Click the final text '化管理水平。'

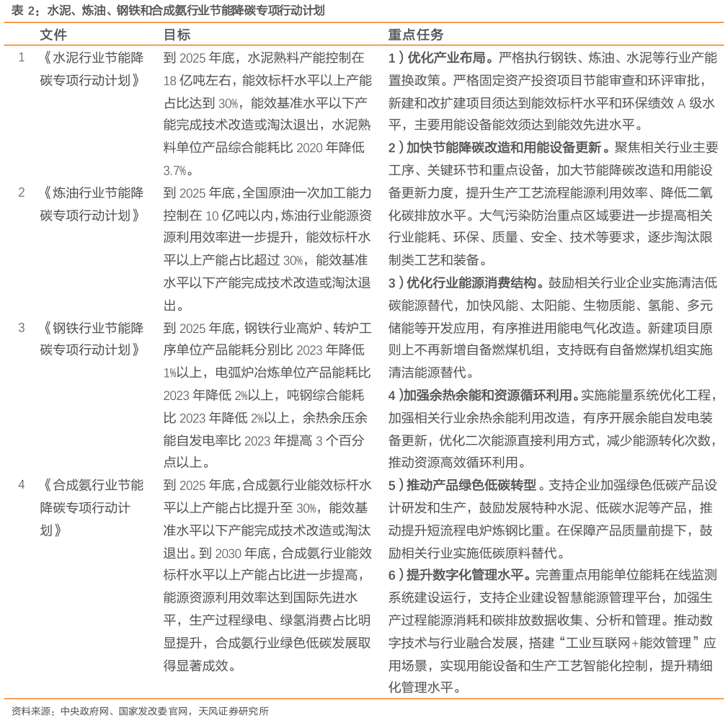425,688
